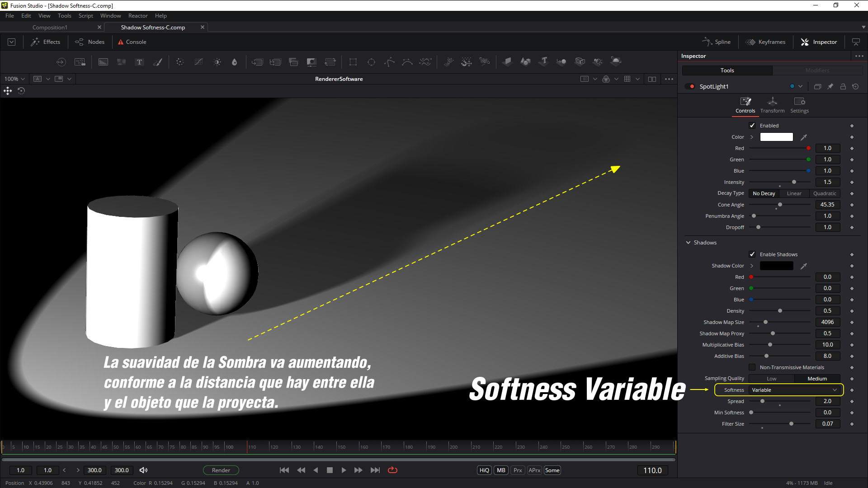This screenshot has width=868, height=488.
Task: Open the Softness Variable dropdown
Action: click(794, 390)
